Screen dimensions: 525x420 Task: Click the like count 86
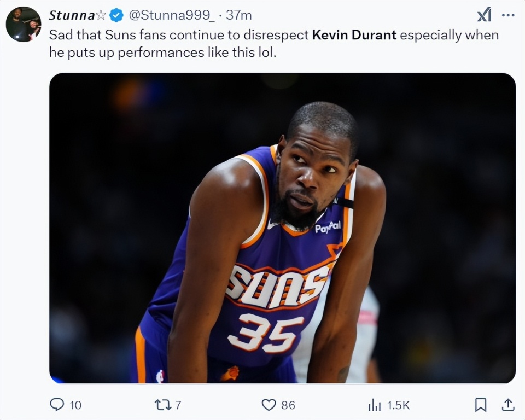288,405
